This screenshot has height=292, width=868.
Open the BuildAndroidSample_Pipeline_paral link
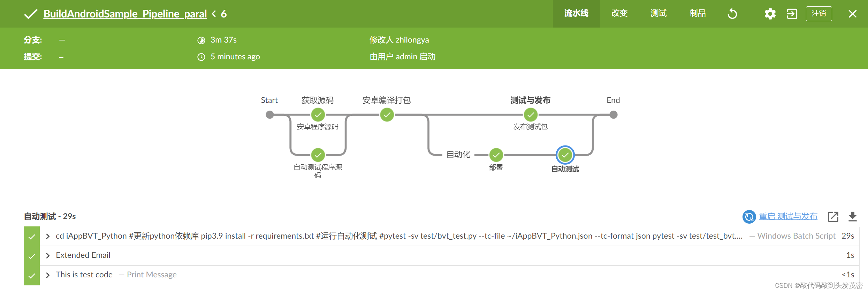pos(125,14)
